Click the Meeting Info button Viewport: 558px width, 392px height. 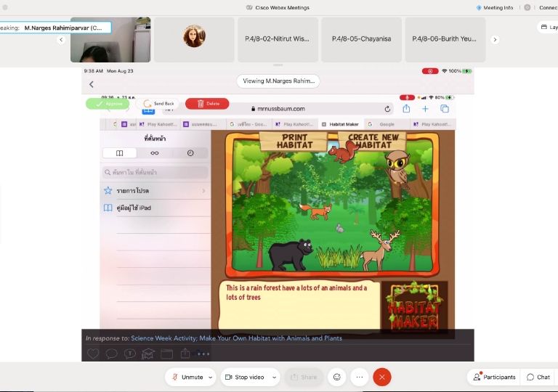(495, 7)
